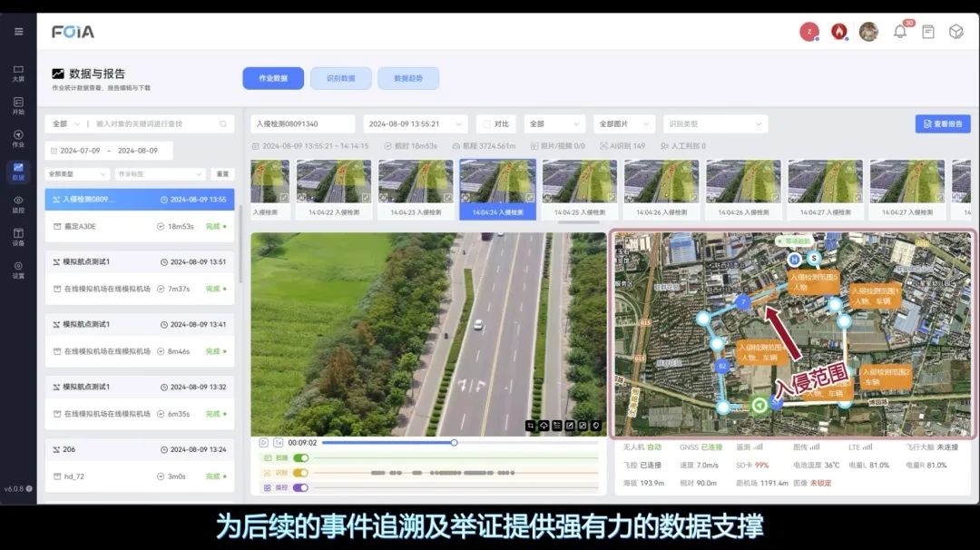Screen dimensions: 980x550
Task: Click the 重置 reset button
Action: 221,174
